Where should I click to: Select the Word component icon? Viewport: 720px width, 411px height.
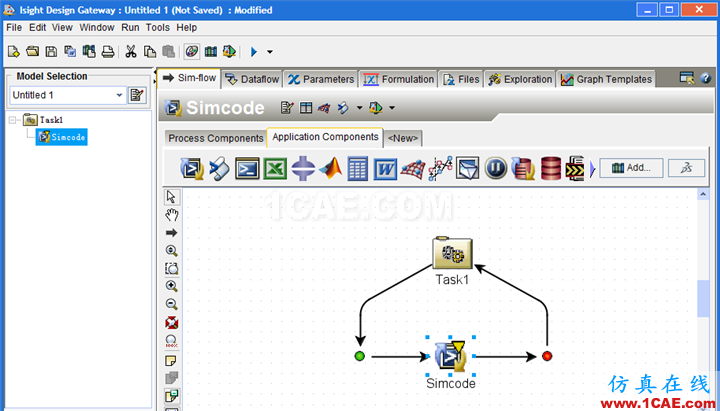(x=385, y=169)
